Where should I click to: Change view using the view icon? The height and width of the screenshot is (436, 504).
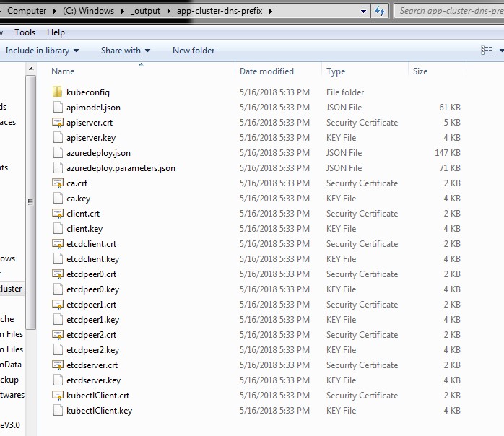486,50
